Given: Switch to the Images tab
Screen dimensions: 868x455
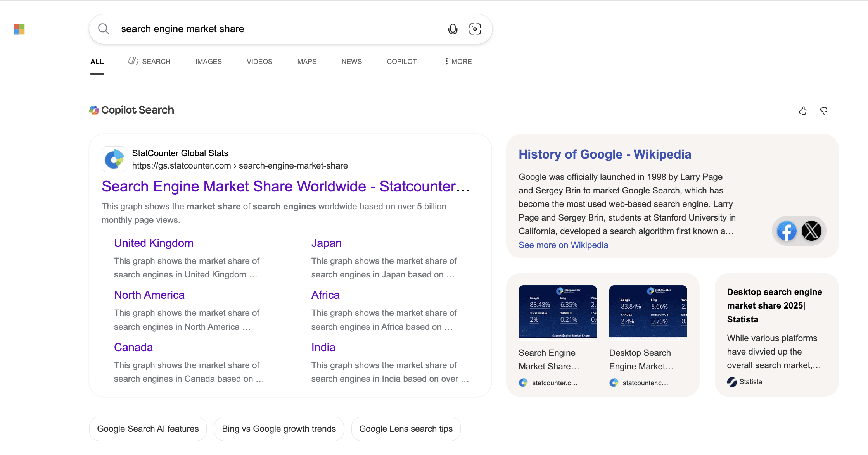Looking at the screenshot, I should click(x=208, y=62).
